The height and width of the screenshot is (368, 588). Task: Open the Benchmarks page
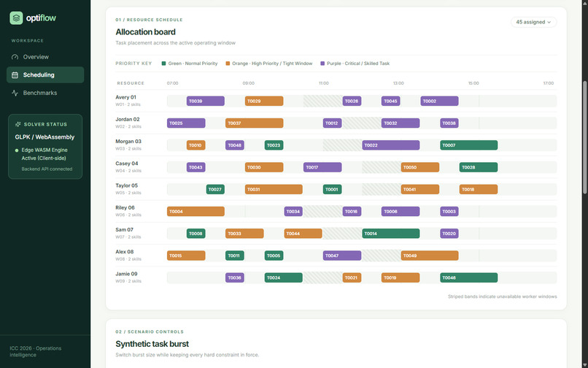point(45,93)
